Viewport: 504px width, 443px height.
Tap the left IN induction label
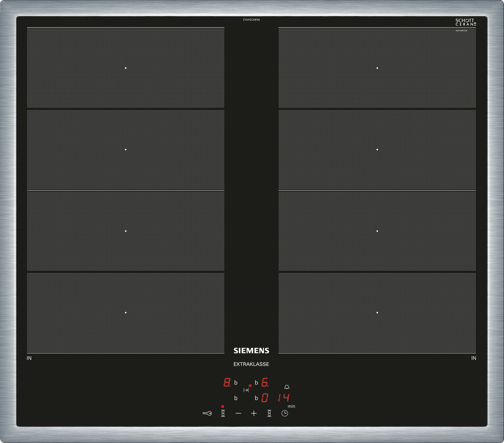[29, 358]
